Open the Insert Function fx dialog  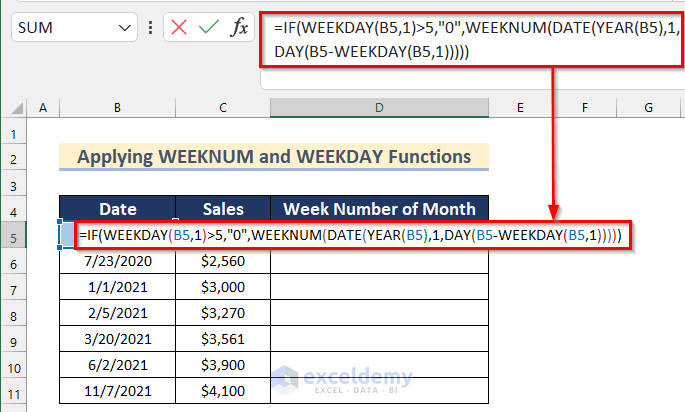point(238,28)
